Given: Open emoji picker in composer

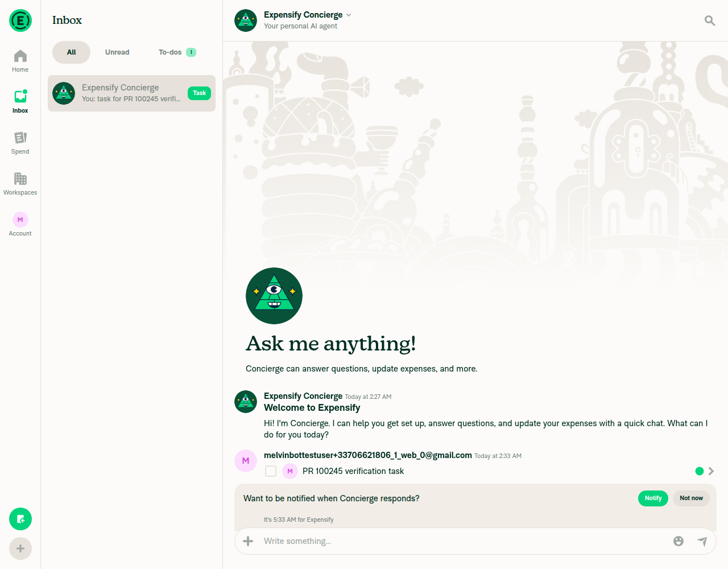Looking at the screenshot, I should pyautogui.click(x=679, y=541).
